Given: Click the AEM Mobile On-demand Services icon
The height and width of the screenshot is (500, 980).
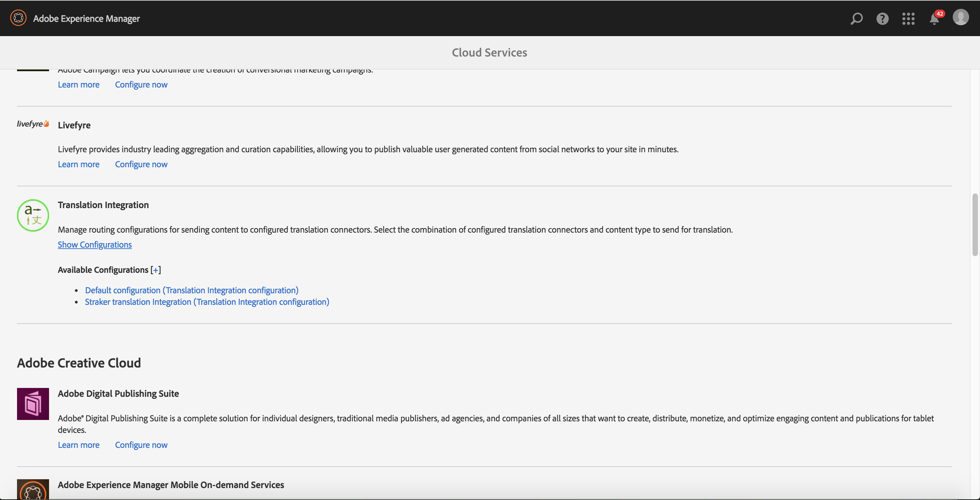Looking at the screenshot, I should tap(33, 489).
